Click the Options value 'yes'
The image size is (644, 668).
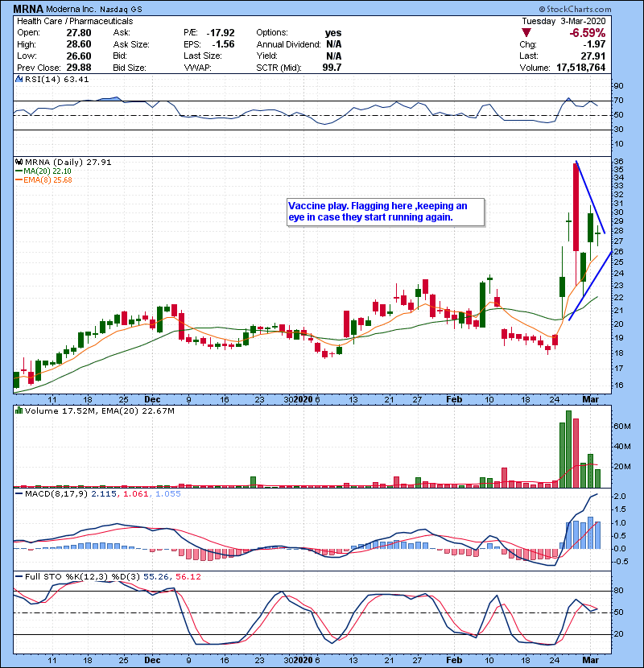point(333,33)
